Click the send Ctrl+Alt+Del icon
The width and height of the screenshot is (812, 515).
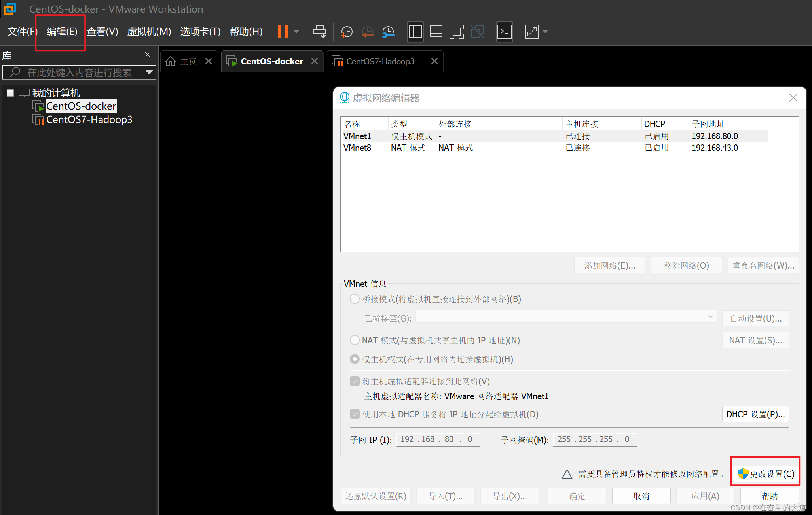click(320, 32)
